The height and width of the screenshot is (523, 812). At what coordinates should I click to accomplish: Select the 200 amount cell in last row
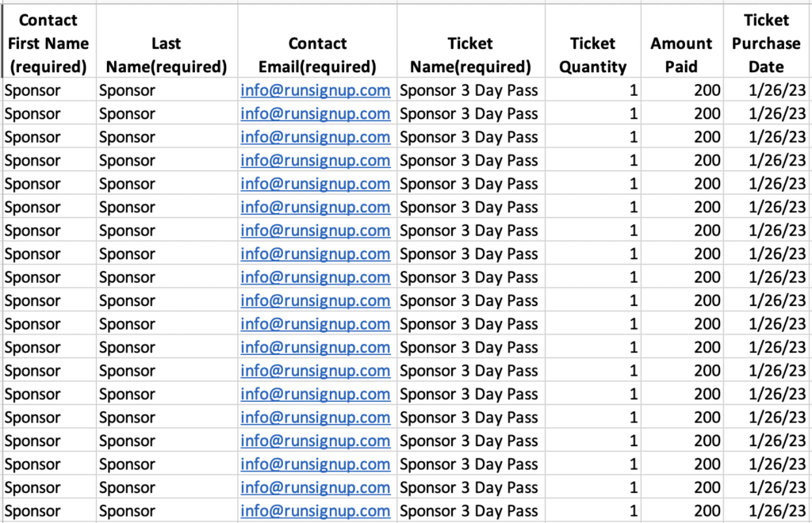pos(682,511)
